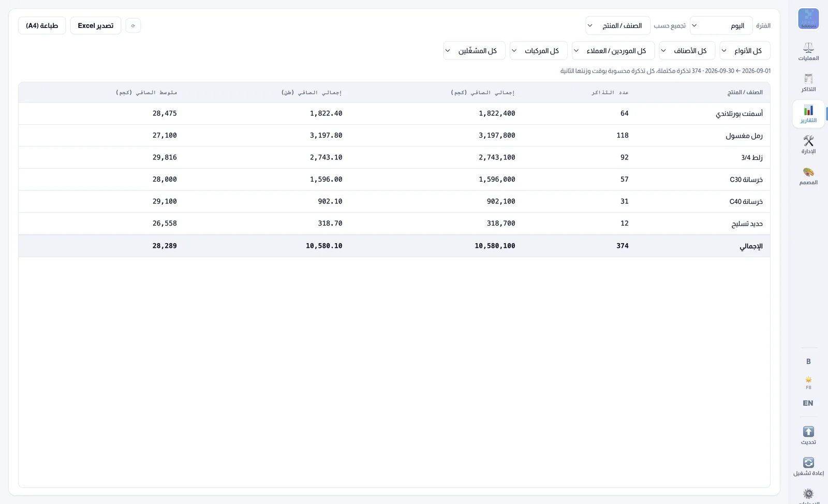Image resolution: width=828 pixels, height=504 pixels.
Task: Click تحديث update arrow icon
Action: click(808, 435)
